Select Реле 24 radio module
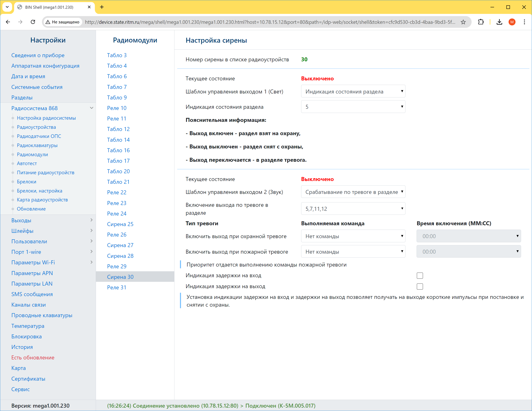This screenshot has height=411, width=532. tap(117, 214)
